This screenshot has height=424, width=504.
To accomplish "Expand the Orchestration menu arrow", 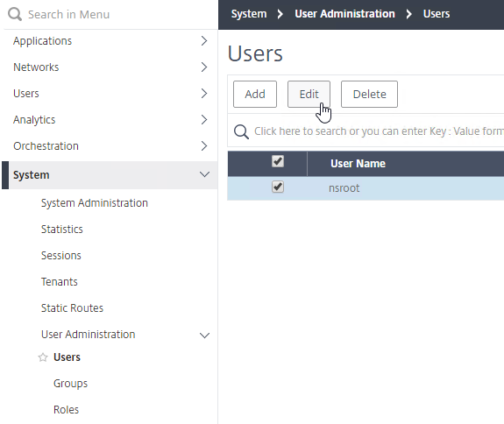I will [x=203, y=146].
